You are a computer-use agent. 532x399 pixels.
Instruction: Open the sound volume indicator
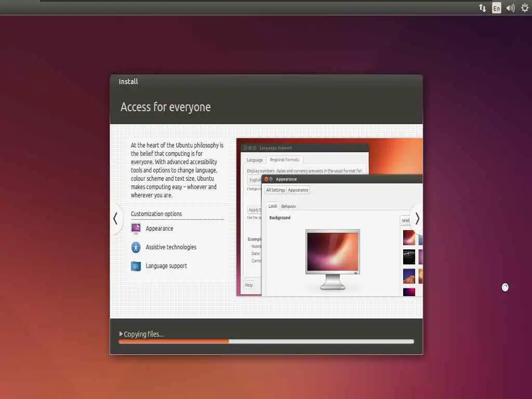[510, 8]
